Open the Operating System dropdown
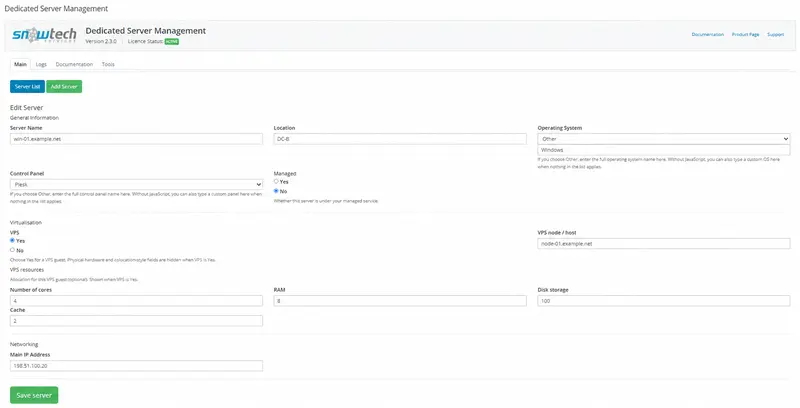The image size is (800, 408). (x=664, y=139)
